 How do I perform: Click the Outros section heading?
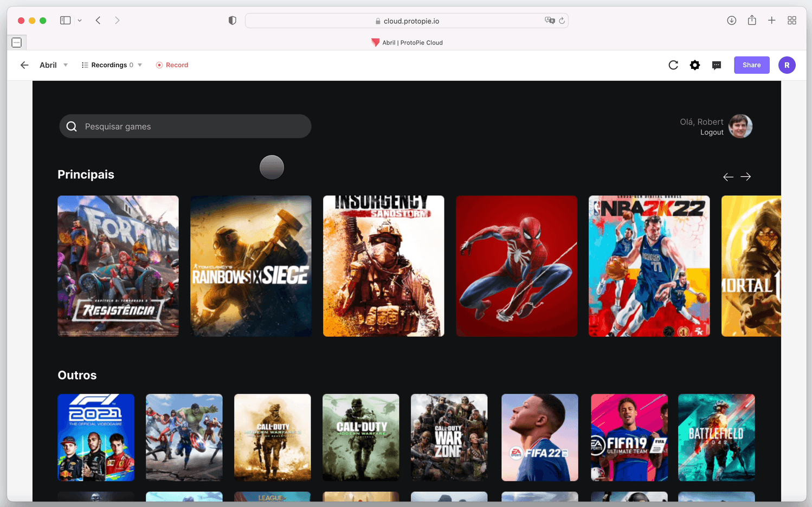tap(77, 375)
